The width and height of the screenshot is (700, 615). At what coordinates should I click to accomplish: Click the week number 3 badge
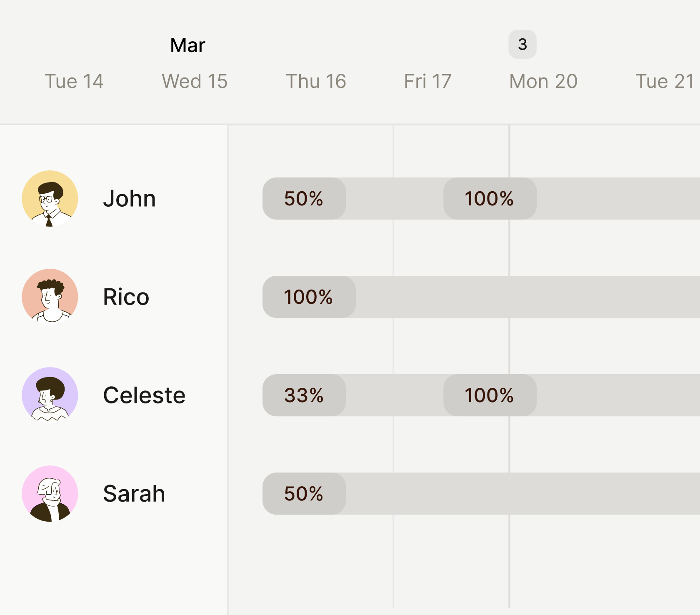point(522,44)
